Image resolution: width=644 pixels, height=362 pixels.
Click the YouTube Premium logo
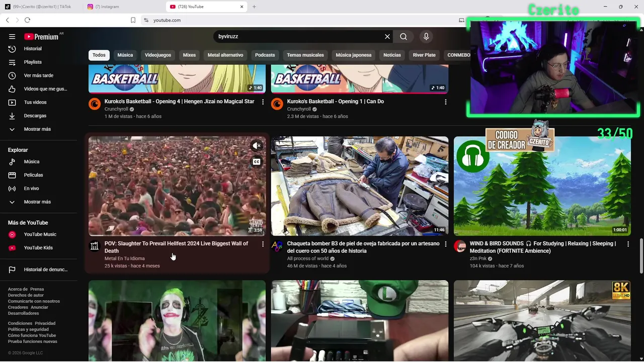[x=41, y=37]
